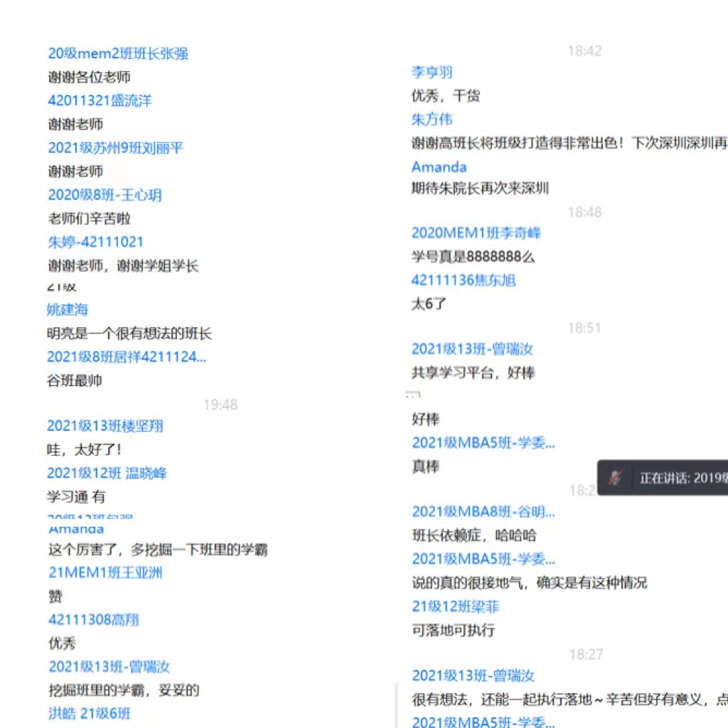Click sender name 42111136焦东旭
This screenshot has width=728, height=728.
(x=463, y=280)
